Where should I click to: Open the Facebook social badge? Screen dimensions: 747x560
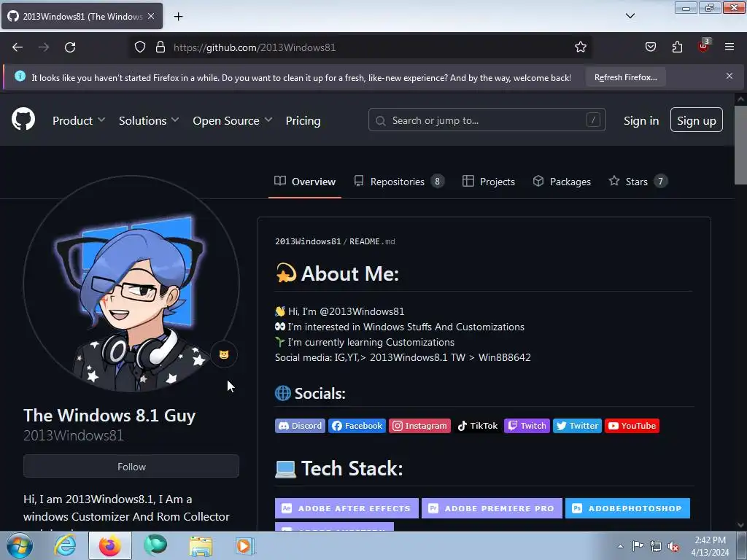pos(357,426)
